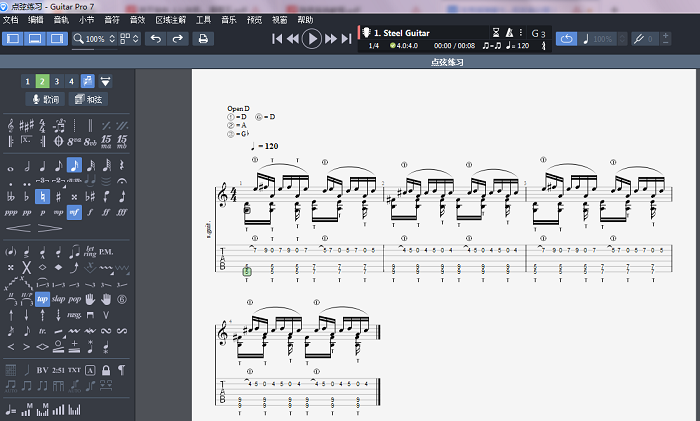The width and height of the screenshot is (700, 421).
Task: Click the Play button in transport
Action: (x=312, y=39)
